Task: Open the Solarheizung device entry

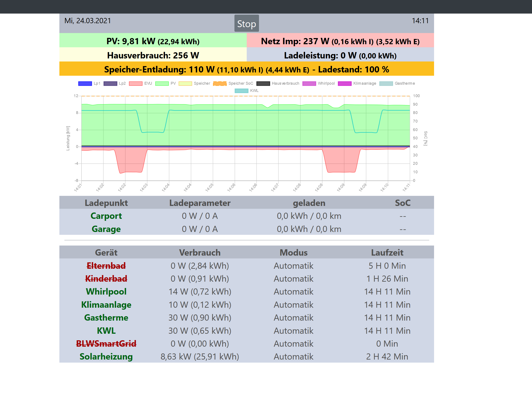Action: pyautogui.click(x=106, y=357)
